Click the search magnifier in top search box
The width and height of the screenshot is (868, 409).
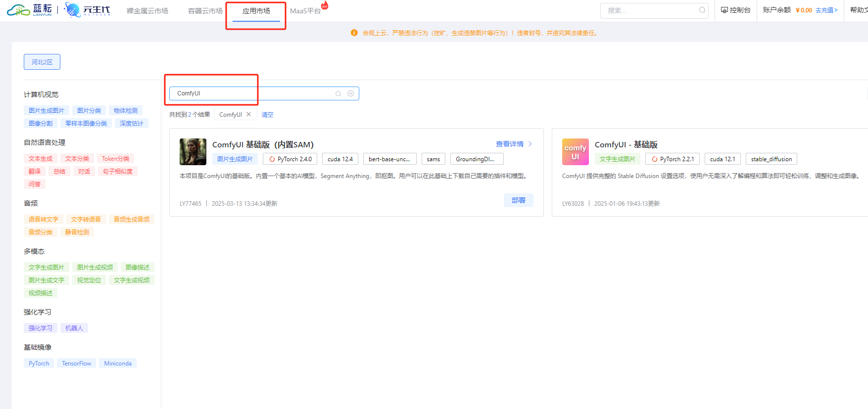pyautogui.click(x=702, y=10)
